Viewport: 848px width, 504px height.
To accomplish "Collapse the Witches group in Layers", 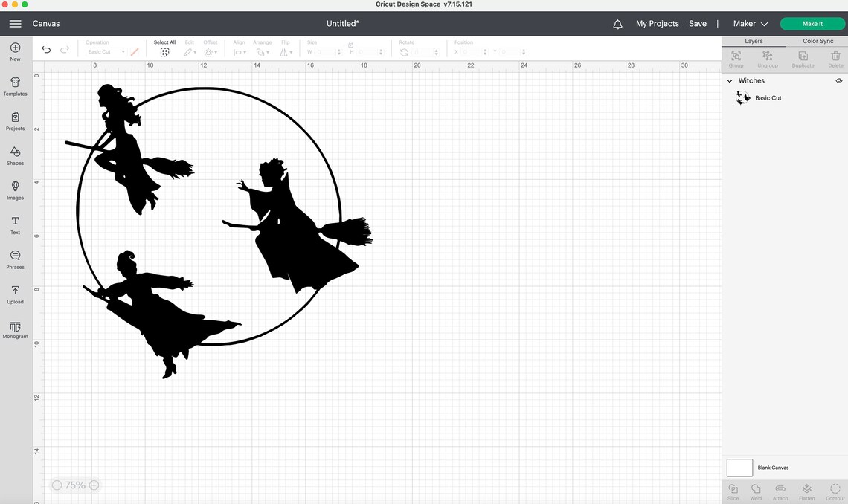I will click(x=730, y=80).
